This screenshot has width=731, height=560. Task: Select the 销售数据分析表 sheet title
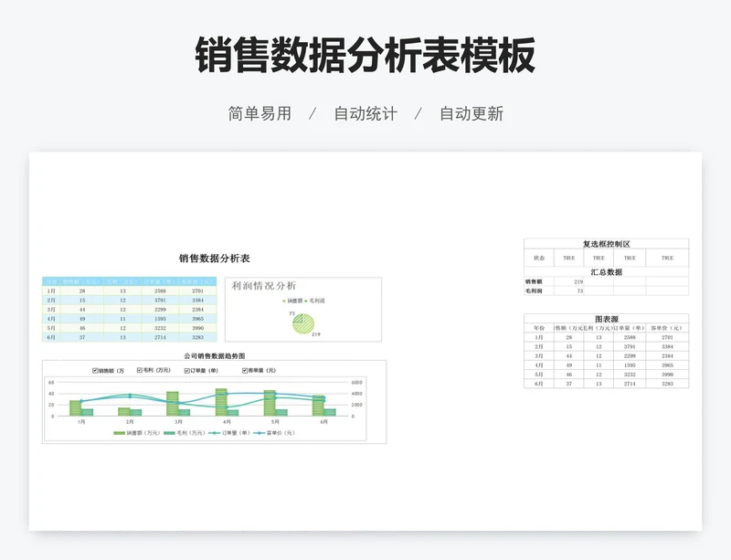point(215,259)
